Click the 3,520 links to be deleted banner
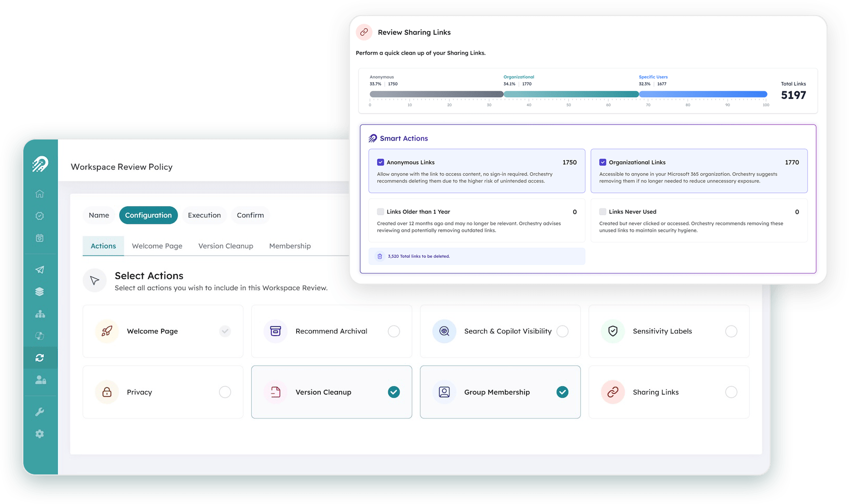 (x=476, y=256)
